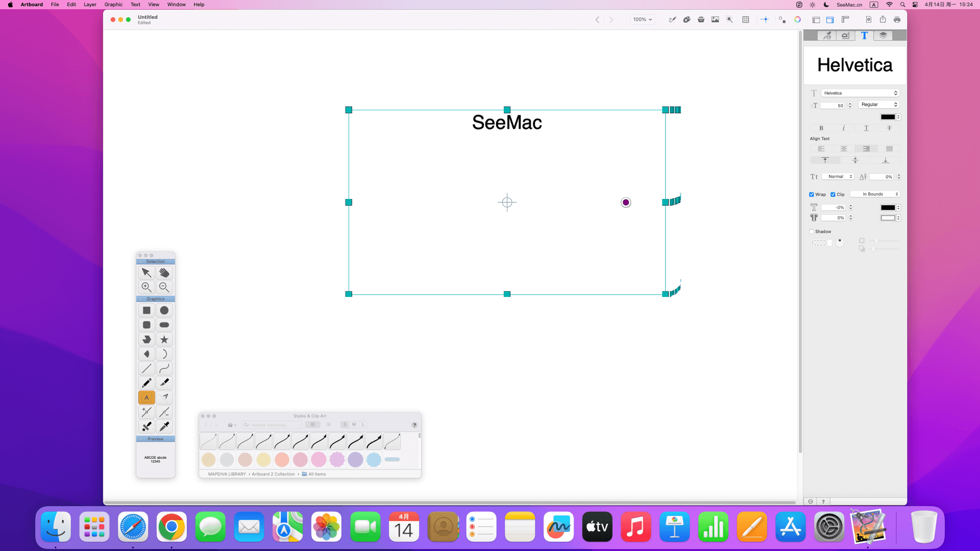Screen dimensions: 980x551
Task: Click the black text color swatch
Action: pos(888,117)
